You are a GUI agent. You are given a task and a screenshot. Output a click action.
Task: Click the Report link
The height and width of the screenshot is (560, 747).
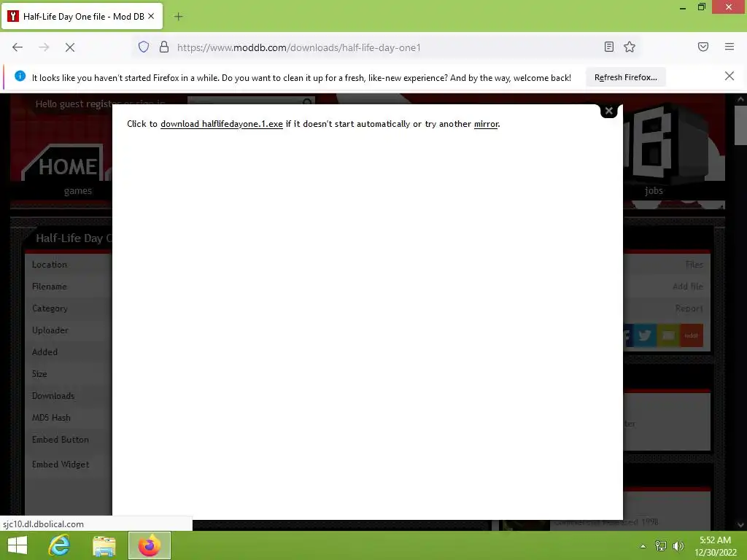pos(689,308)
